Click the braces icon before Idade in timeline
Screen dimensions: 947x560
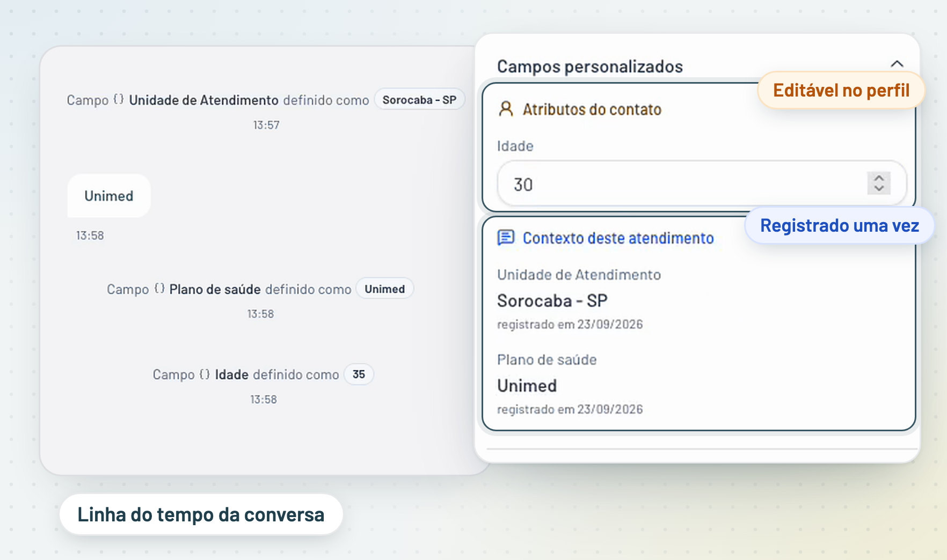(205, 374)
